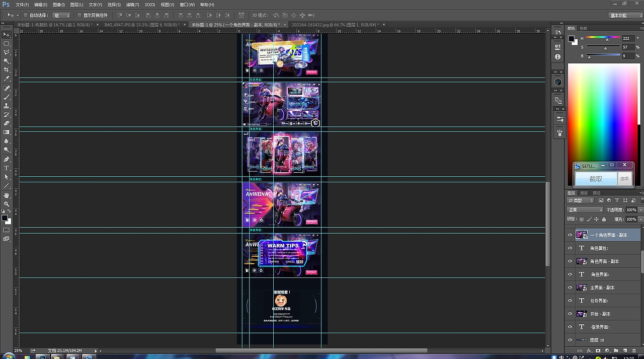
Task: Select the Horizontal Type tool
Action: pyautogui.click(x=7, y=168)
